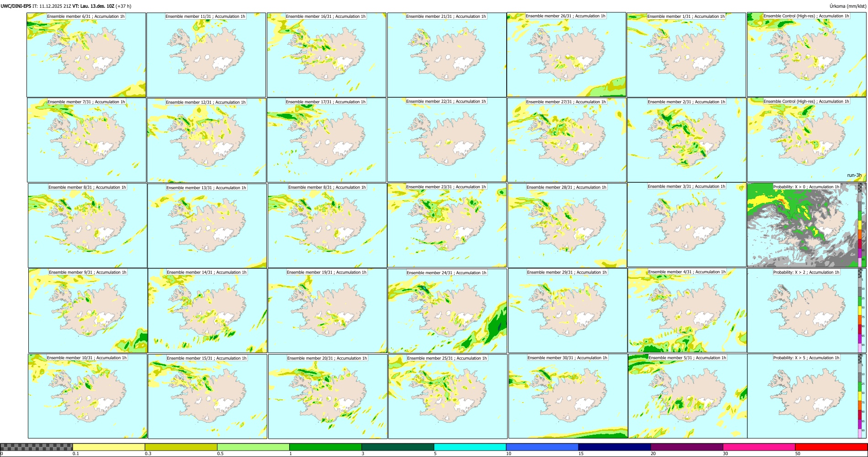Select the Ensemble member 21/31 map panel

(x=447, y=55)
